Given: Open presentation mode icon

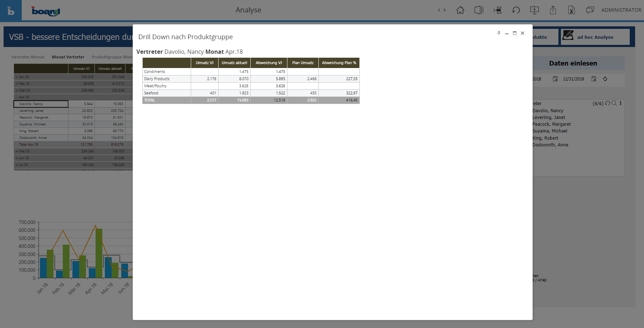Looking at the screenshot, I should [535, 10].
